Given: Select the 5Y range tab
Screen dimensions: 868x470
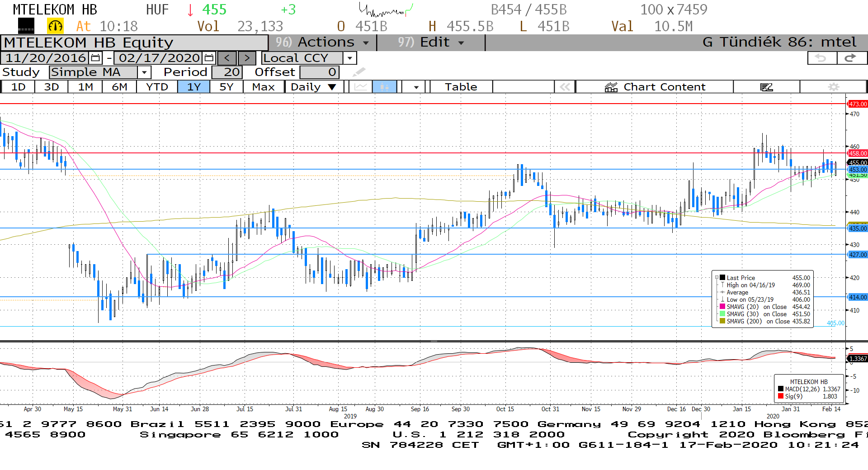Looking at the screenshot, I should tap(226, 87).
